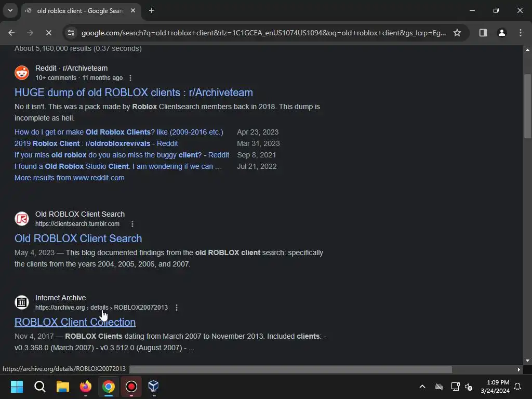
Task: Click the red record app taskbar icon
Action: coord(131,387)
